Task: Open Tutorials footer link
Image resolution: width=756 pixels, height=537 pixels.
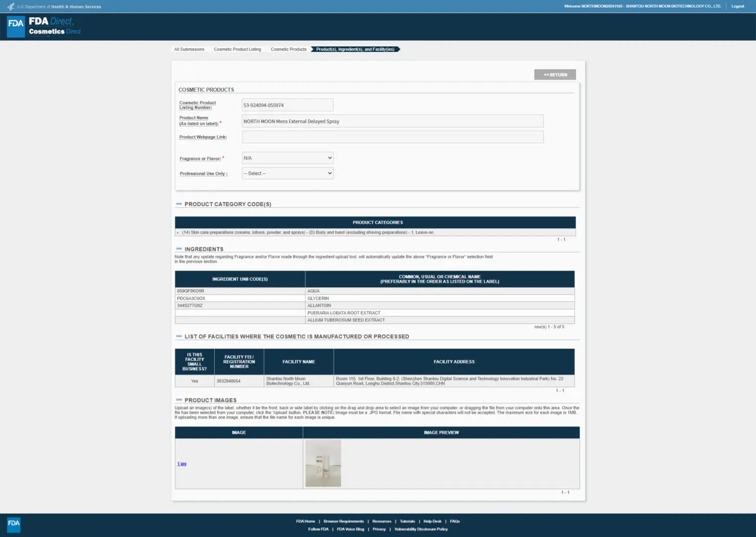Action: coord(407,521)
